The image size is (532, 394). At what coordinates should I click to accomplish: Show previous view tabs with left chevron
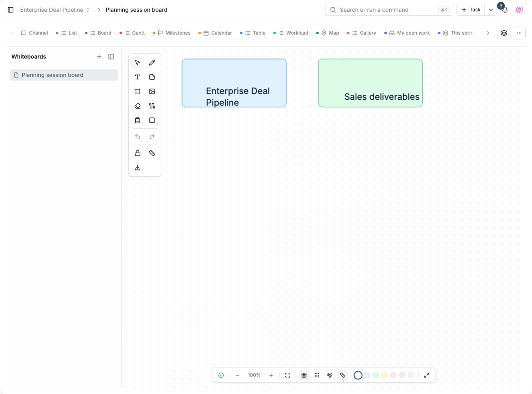(x=12, y=33)
